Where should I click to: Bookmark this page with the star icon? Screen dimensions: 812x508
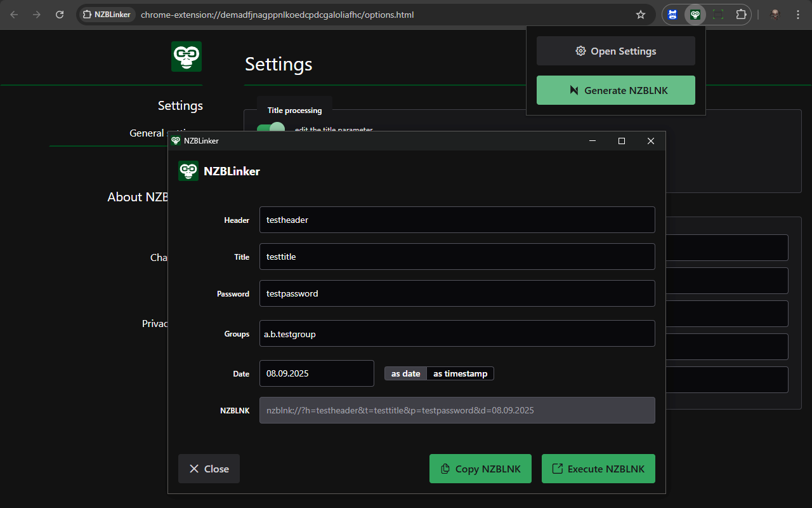(641, 15)
